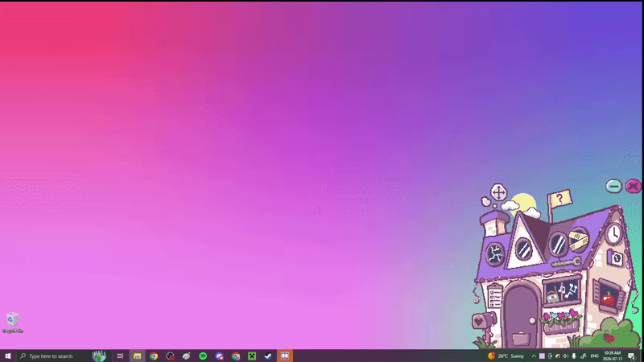The image size is (644, 362).
Task: Click the ladybug on the bush
Action: 609,338
